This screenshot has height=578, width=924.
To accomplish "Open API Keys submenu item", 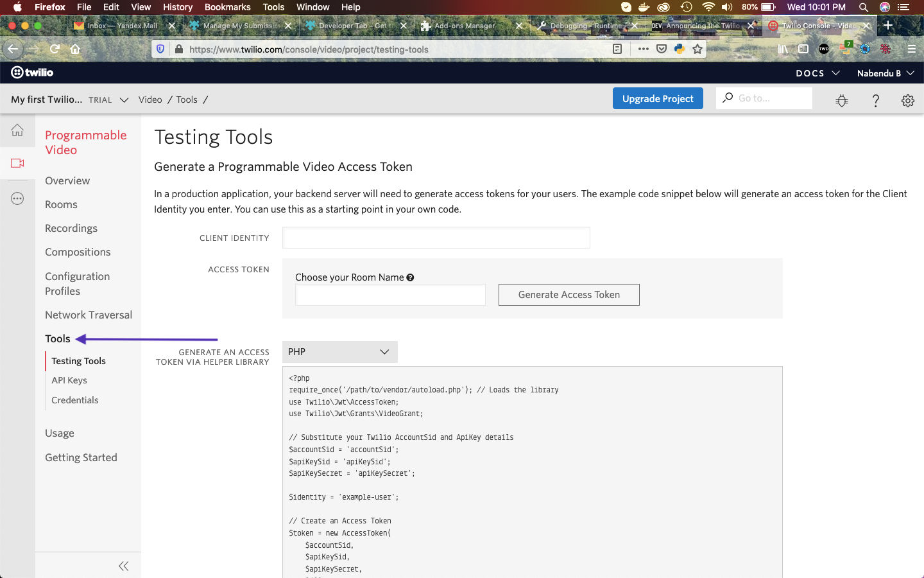I will tap(69, 380).
